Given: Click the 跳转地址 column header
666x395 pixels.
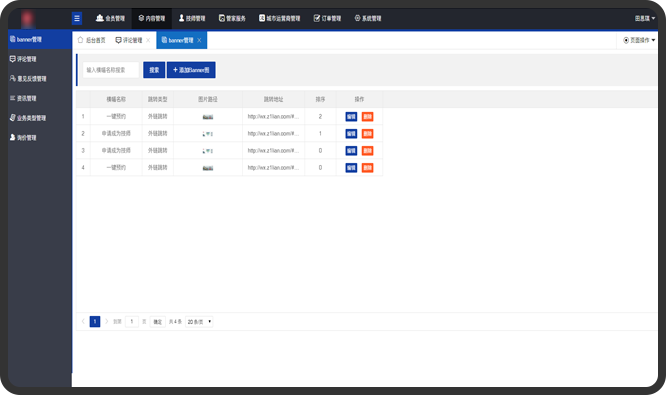Looking at the screenshot, I should (x=273, y=99).
